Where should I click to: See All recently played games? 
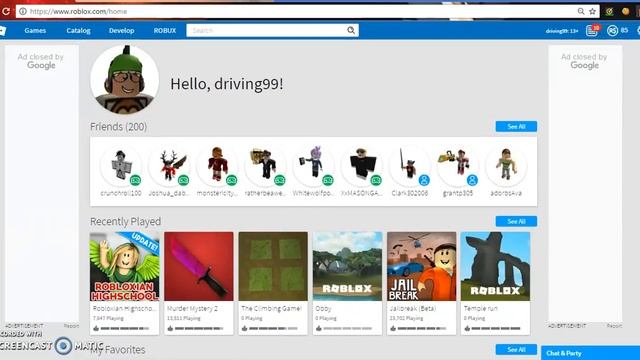pyautogui.click(x=516, y=221)
